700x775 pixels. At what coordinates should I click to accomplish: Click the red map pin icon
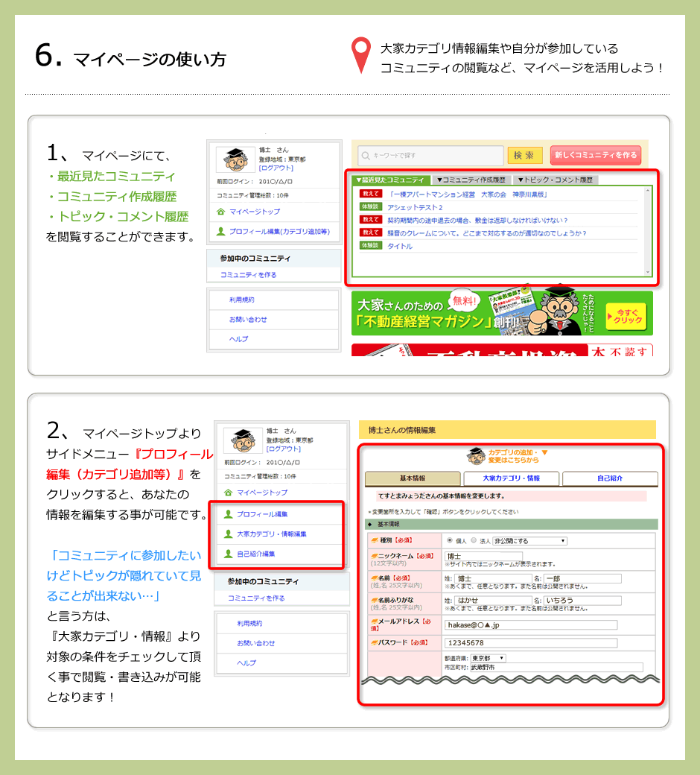[361, 57]
